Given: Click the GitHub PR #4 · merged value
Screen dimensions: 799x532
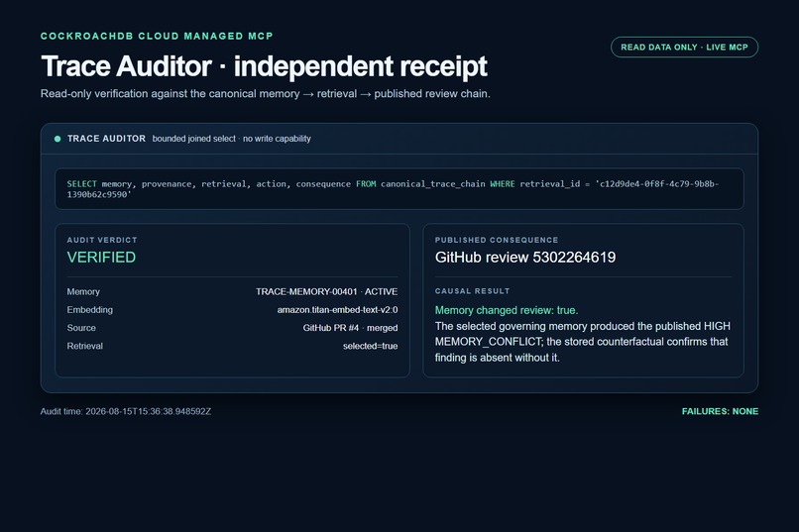Looking at the screenshot, I should pos(350,328).
